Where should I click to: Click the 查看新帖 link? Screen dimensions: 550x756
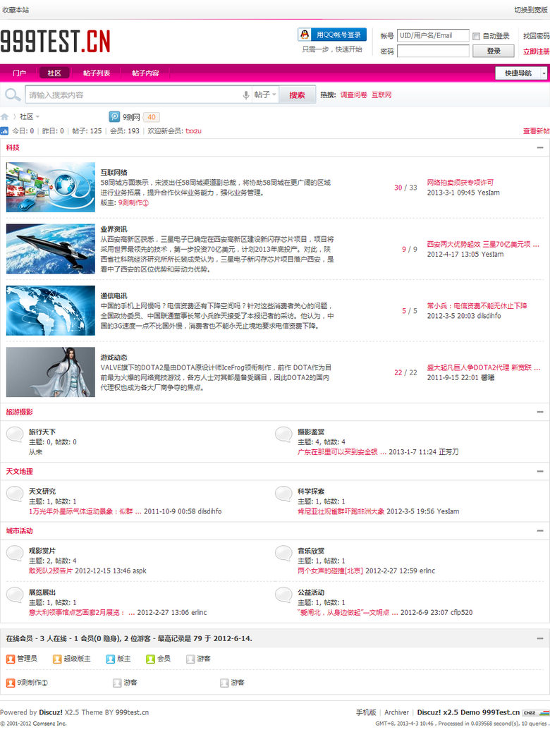(536, 130)
